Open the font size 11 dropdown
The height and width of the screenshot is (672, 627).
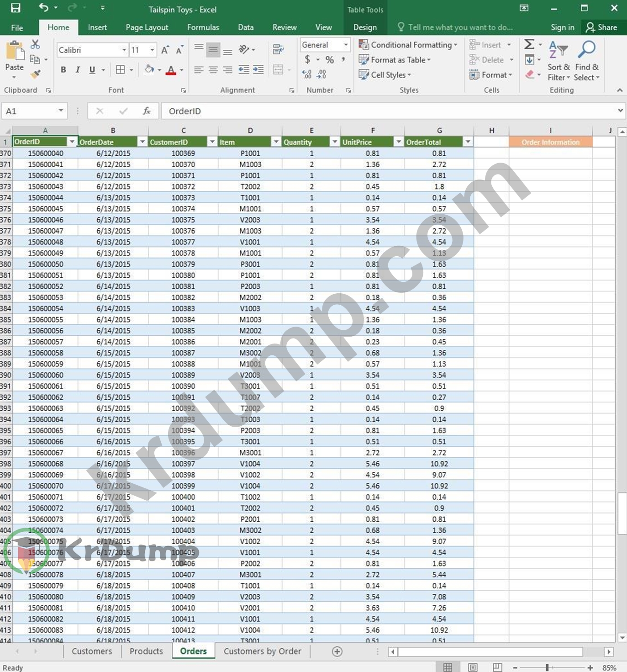click(152, 50)
